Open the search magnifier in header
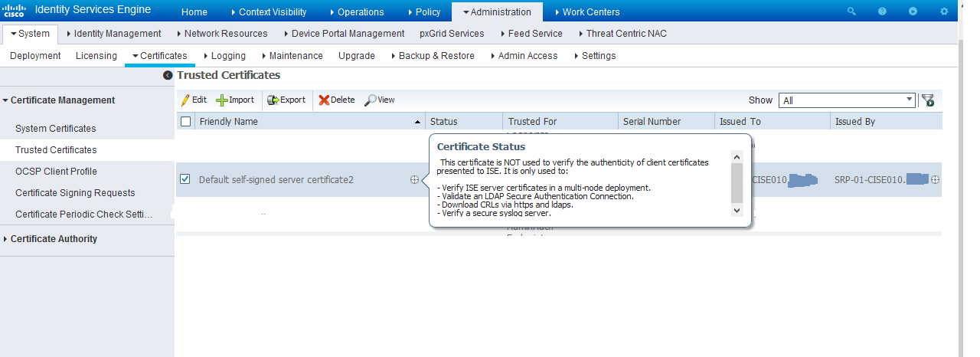This screenshot has height=357, width=980. click(x=852, y=11)
